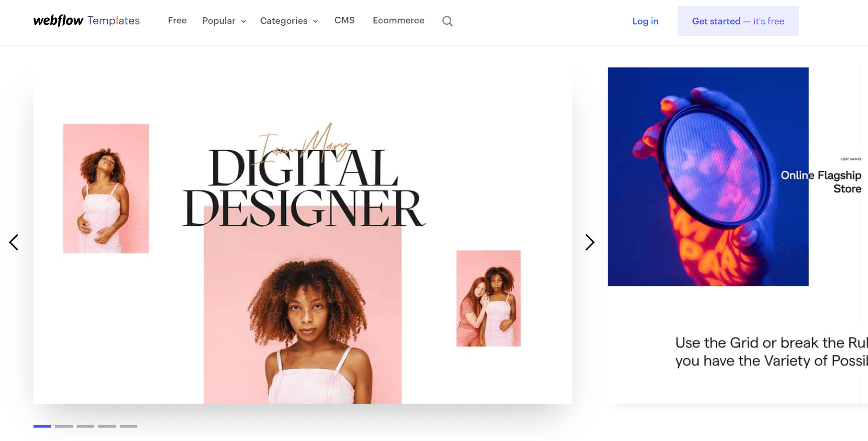Select the first slider indicator dash
The height and width of the screenshot is (441, 868).
point(42,426)
